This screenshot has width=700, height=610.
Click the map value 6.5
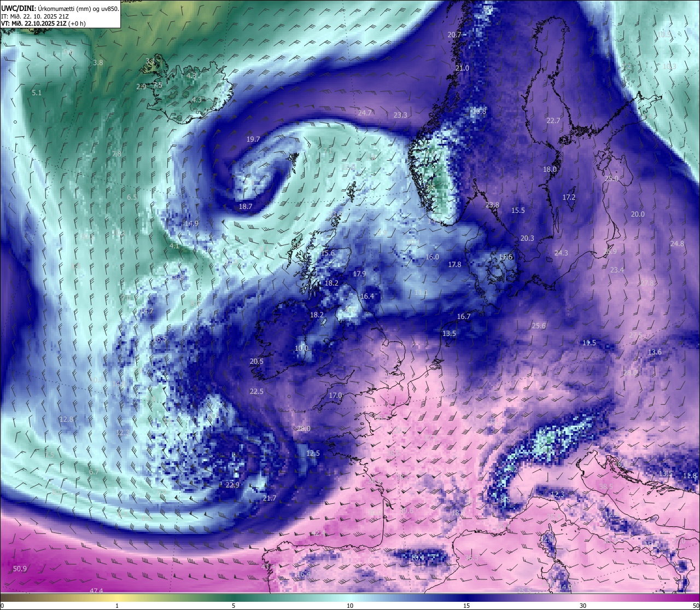click(132, 197)
